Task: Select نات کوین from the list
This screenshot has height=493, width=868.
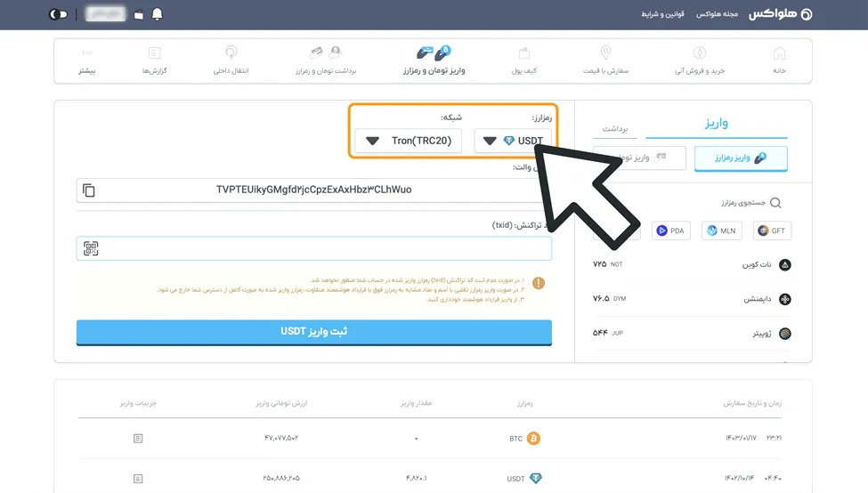Action: click(692, 265)
